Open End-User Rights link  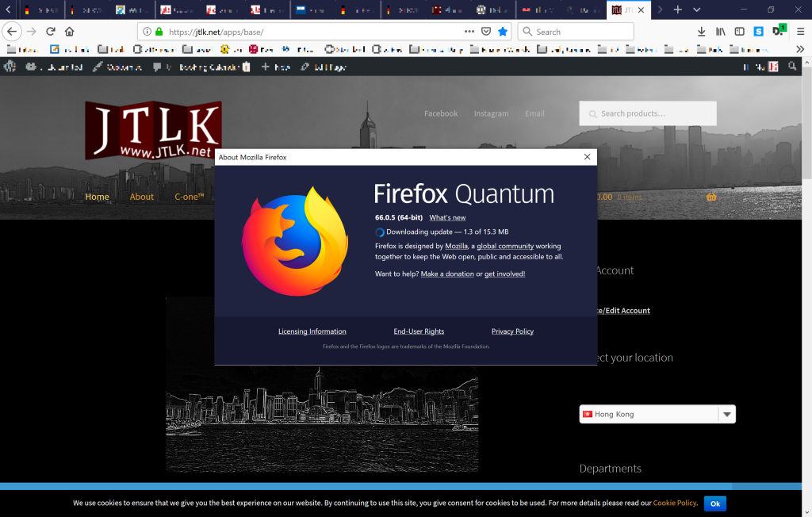click(419, 331)
